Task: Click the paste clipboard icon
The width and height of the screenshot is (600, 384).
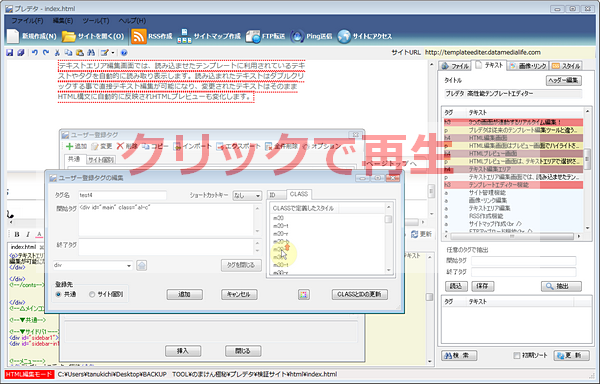Action: tap(80, 53)
